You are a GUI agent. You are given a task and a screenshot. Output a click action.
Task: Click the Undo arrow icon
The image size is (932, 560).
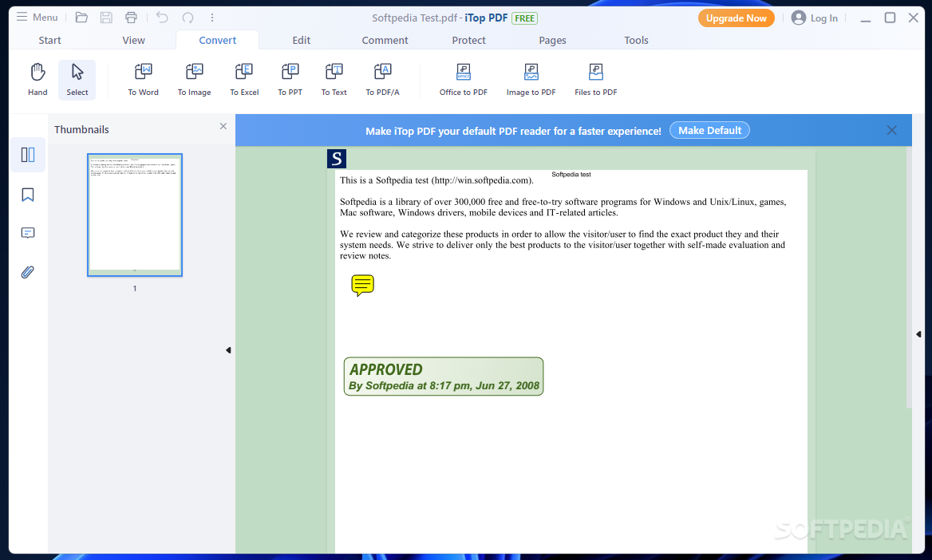(162, 18)
